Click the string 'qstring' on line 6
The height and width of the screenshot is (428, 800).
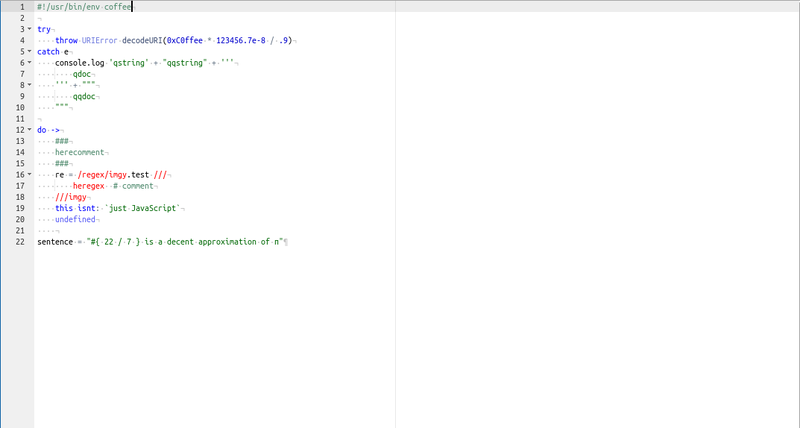click(x=129, y=63)
